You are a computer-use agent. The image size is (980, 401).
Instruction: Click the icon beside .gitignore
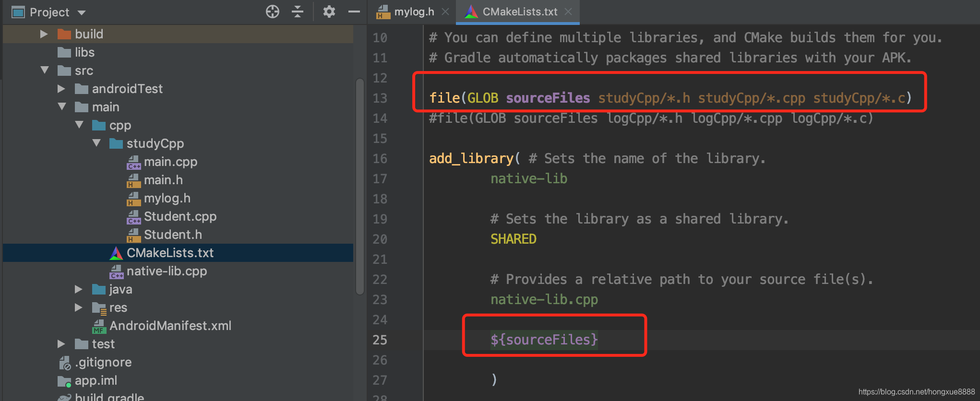tap(64, 363)
